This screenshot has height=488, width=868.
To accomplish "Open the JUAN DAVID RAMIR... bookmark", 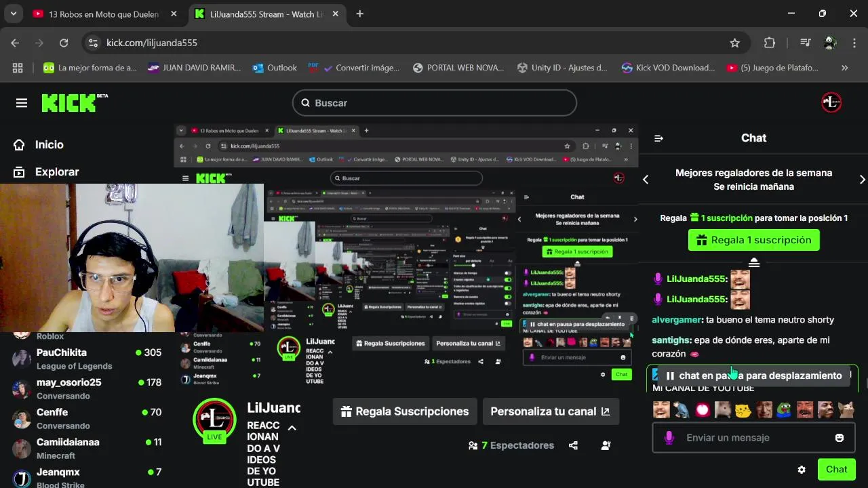I will click(194, 68).
